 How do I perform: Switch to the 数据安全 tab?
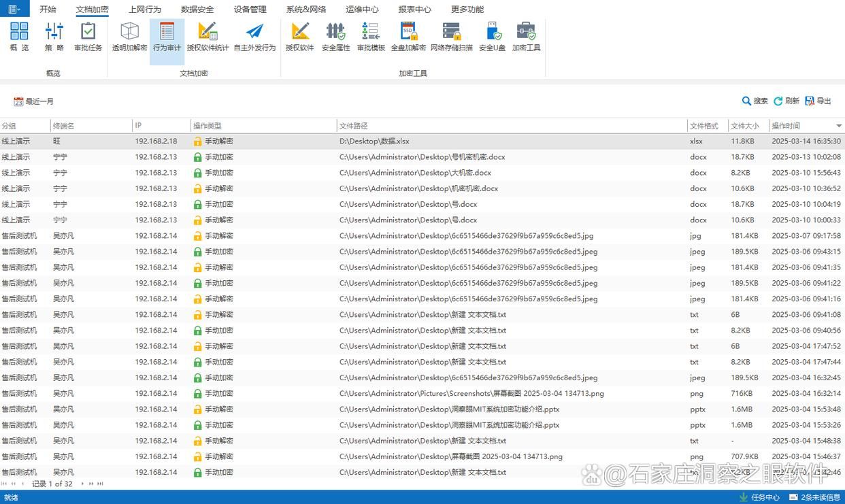coord(197,10)
